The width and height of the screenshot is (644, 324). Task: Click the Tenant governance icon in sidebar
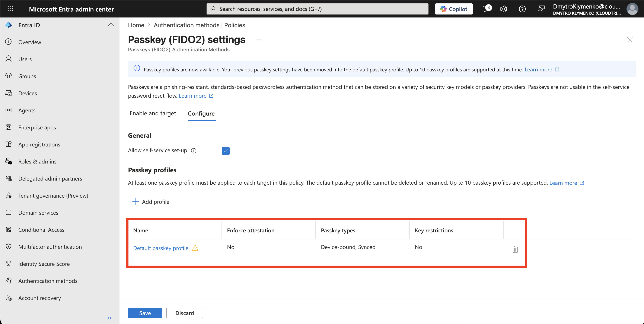(9, 195)
